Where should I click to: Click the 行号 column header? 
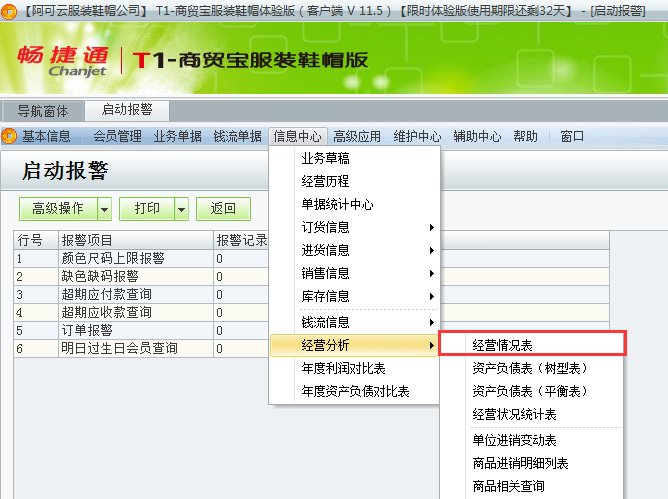point(36,240)
